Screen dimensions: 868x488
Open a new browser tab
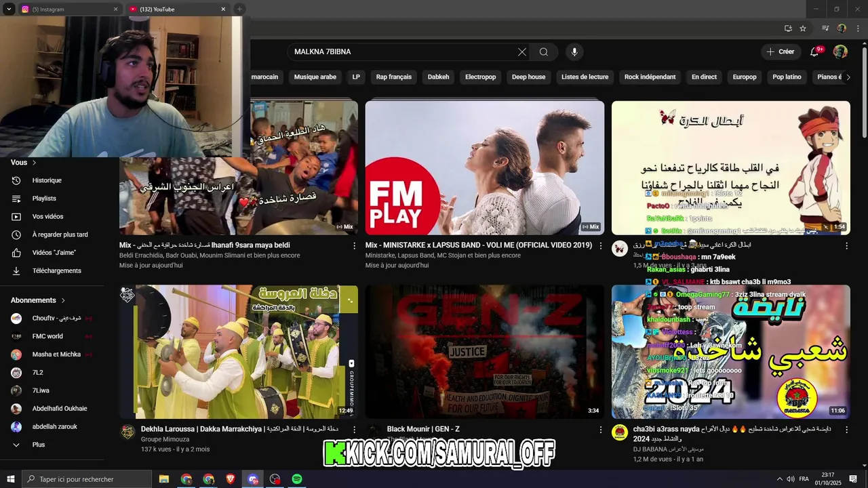click(x=239, y=9)
